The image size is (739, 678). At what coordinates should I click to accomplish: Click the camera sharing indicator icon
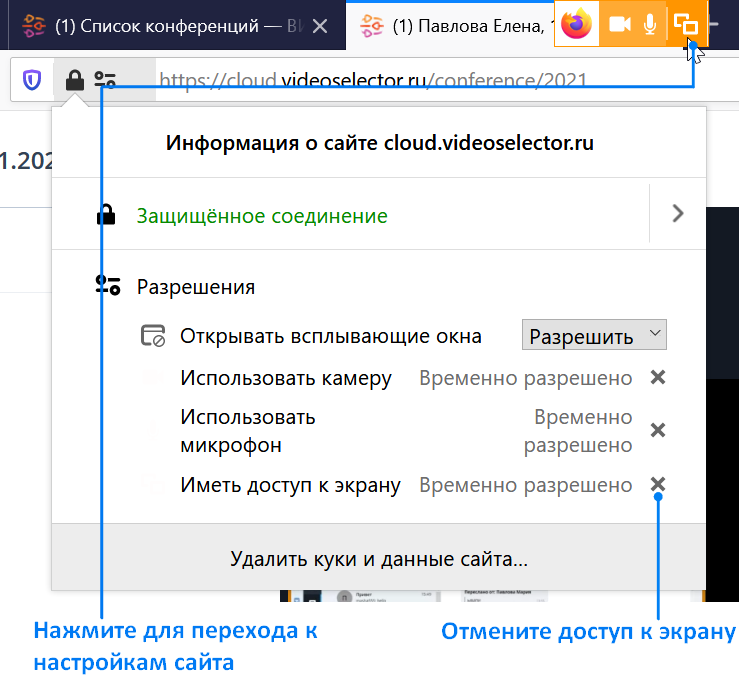pyautogui.click(x=620, y=24)
